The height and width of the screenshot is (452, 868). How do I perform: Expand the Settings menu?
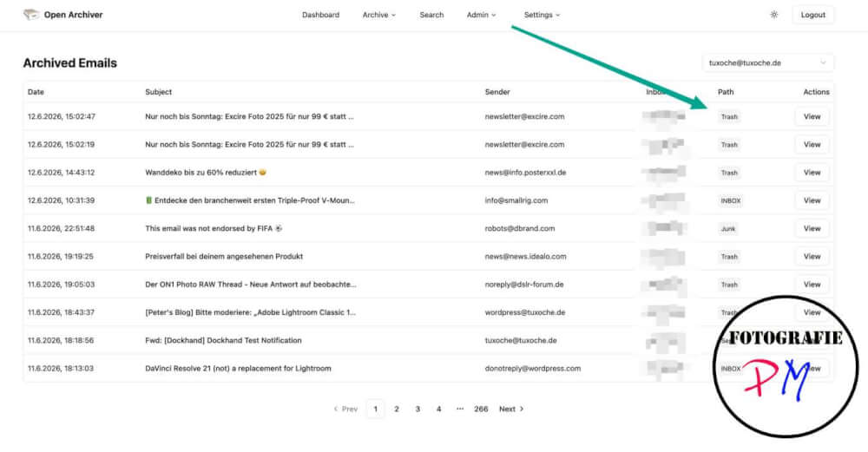tap(542, 15)
